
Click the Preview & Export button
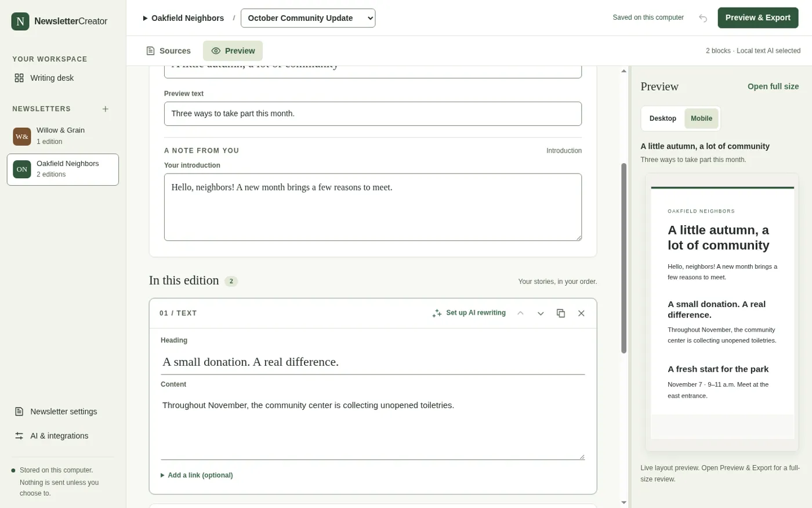(757, 18)
